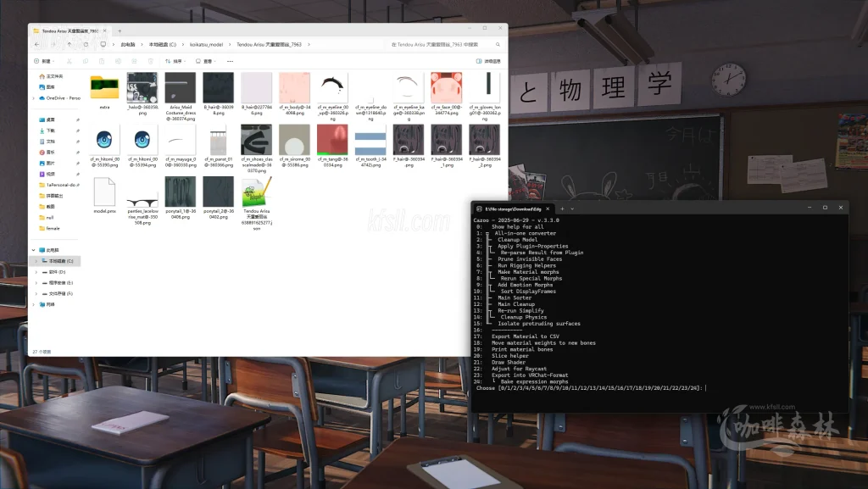Image resolution: width=868 pixels, height=489 pixels.
Task: Click the Explorer back navigation arrow
Action: pyautogui.click(x=36, y=44)
